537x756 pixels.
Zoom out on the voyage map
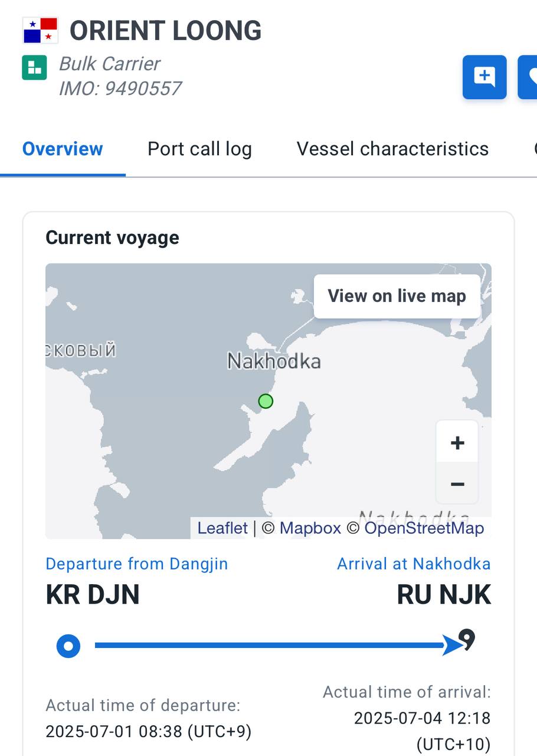point(457,484)
